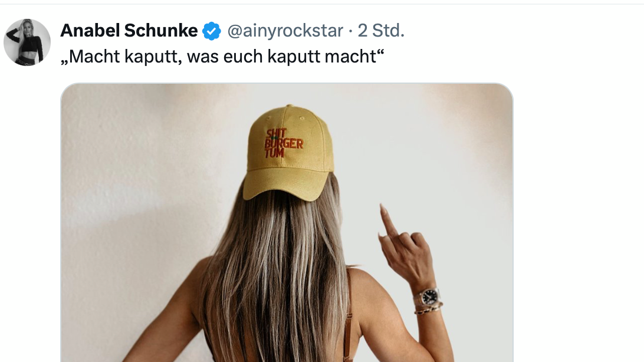The width and height of the screenshot is (644, 362).
Task: Click the raised hand in the photo
Action: pyautogui.click(x=405, y=246)
